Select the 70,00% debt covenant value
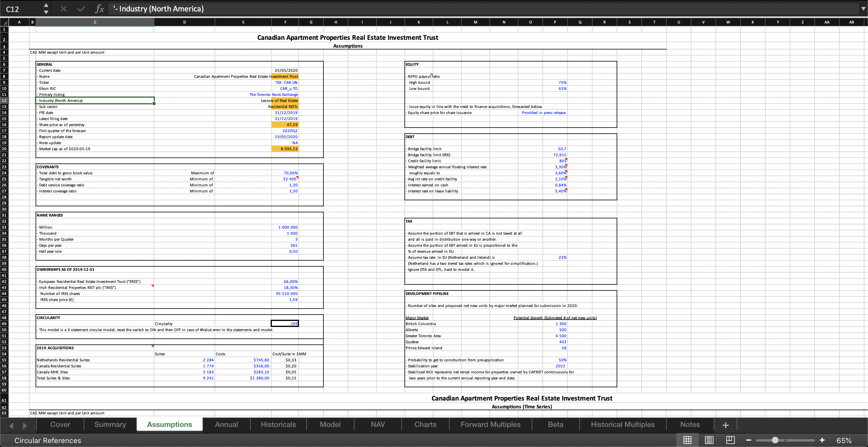The image size is (868, 447). 285,173
